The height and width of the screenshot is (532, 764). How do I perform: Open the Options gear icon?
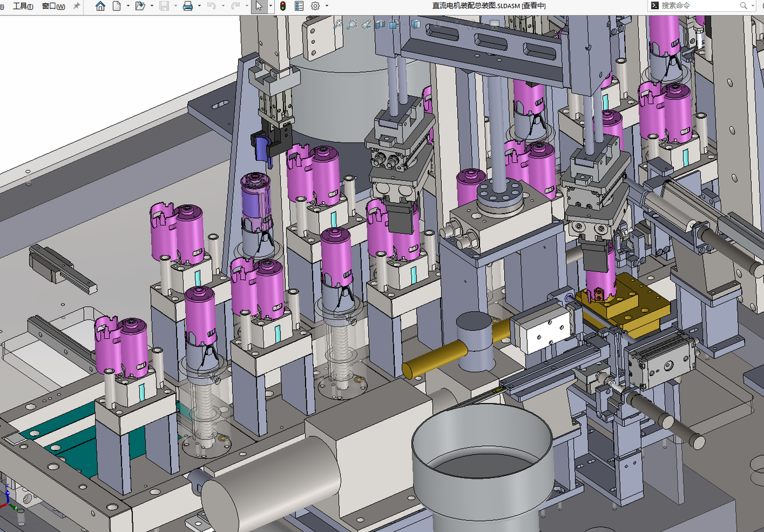(315, 6)
